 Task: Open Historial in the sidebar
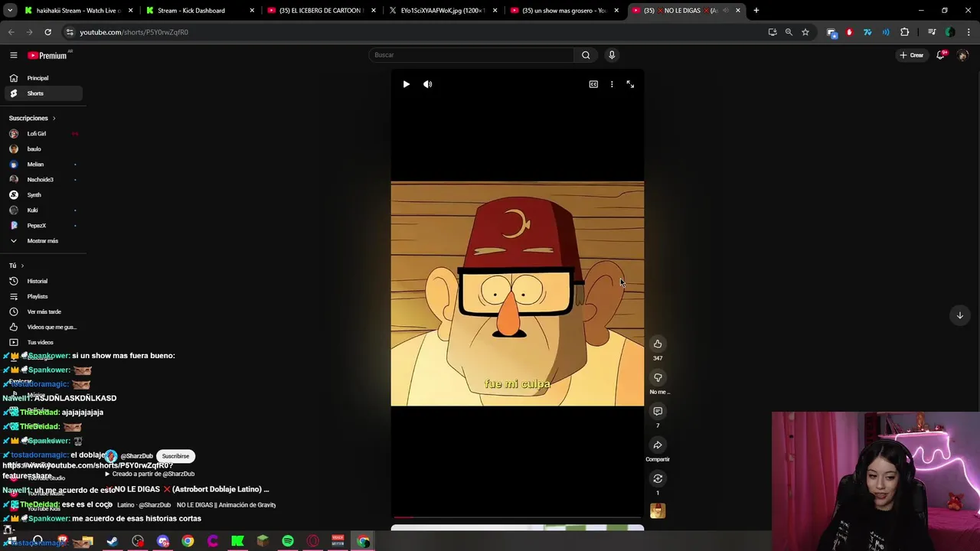[x=43, y=281]
